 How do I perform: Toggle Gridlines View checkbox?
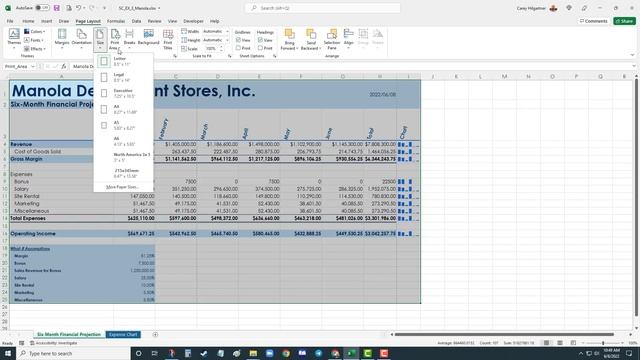pyautogui.click(x=238, y=40)
